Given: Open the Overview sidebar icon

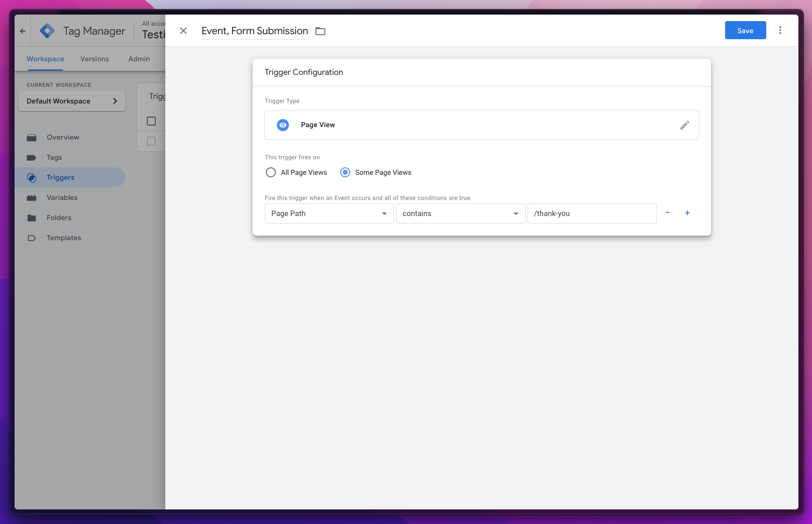Looking at the screenshot, I should click(x=32, y=137).
